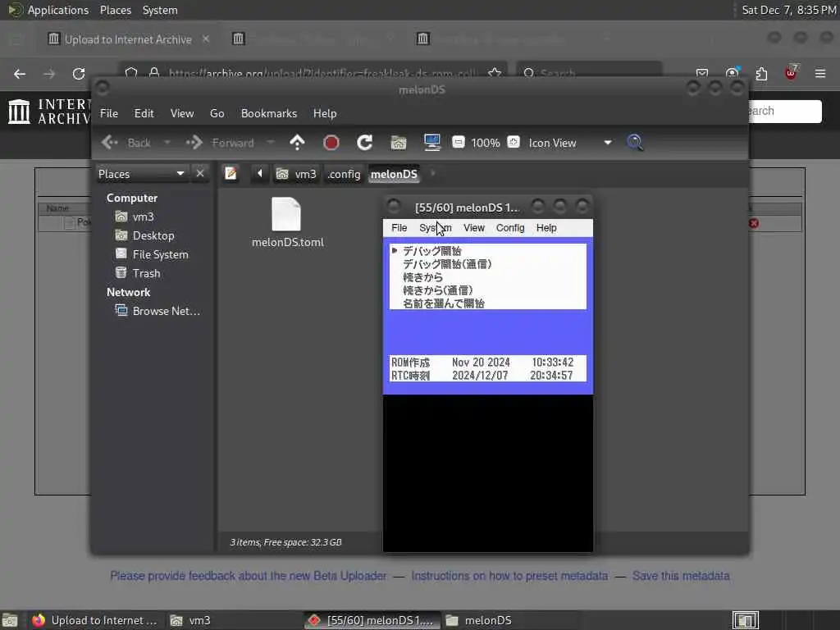Image resolution: width=840 pixels, height=630 pixels.
Task: Select melonDS.toml file
Action: click(x=287, y=222)
